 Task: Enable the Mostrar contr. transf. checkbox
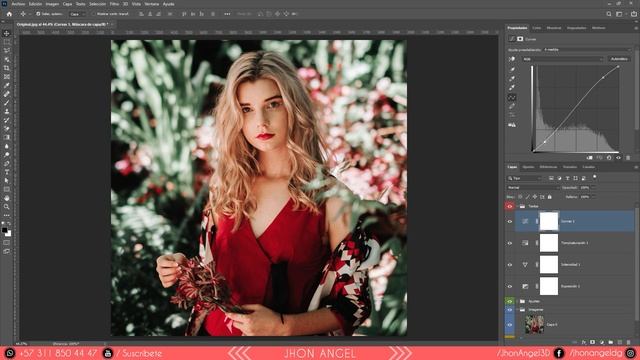coord(93,14)
